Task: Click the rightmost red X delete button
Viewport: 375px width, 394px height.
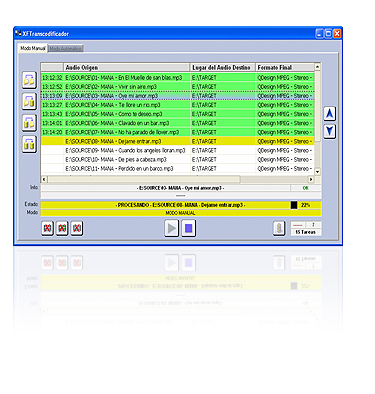Action: (x=77, y=228)
